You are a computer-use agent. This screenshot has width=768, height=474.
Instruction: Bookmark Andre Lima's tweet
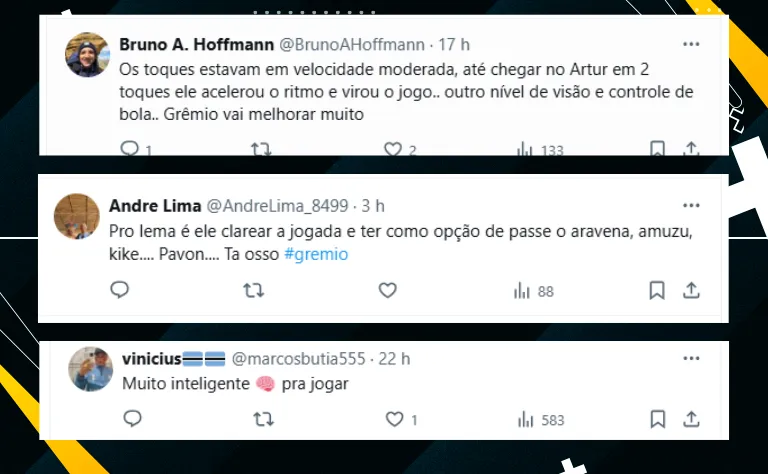(657, 291)
